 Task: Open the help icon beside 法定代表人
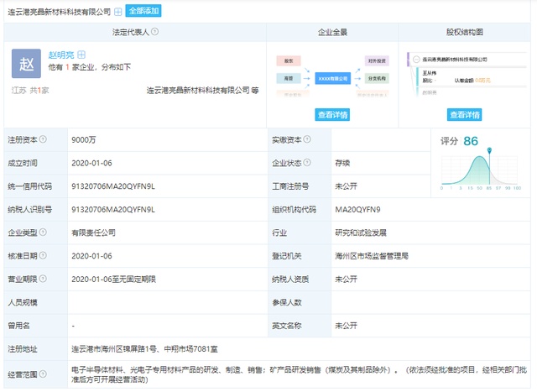(155, 31)
